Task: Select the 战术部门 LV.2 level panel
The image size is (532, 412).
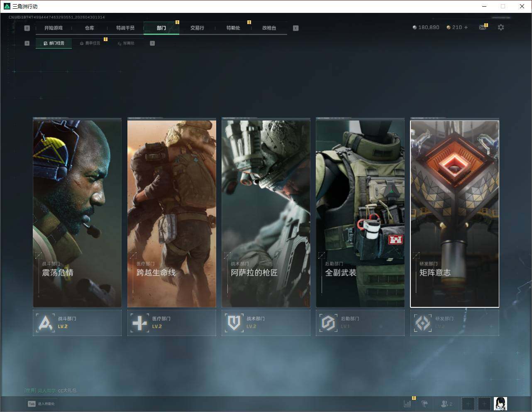Action: pos(266,323)
